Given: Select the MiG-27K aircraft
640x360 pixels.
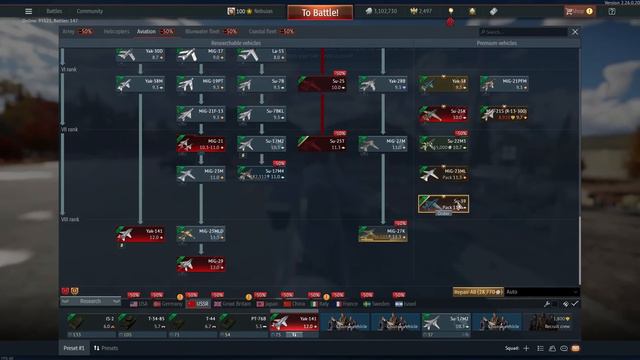Looking at the screenshot, I should coord(383,234).
